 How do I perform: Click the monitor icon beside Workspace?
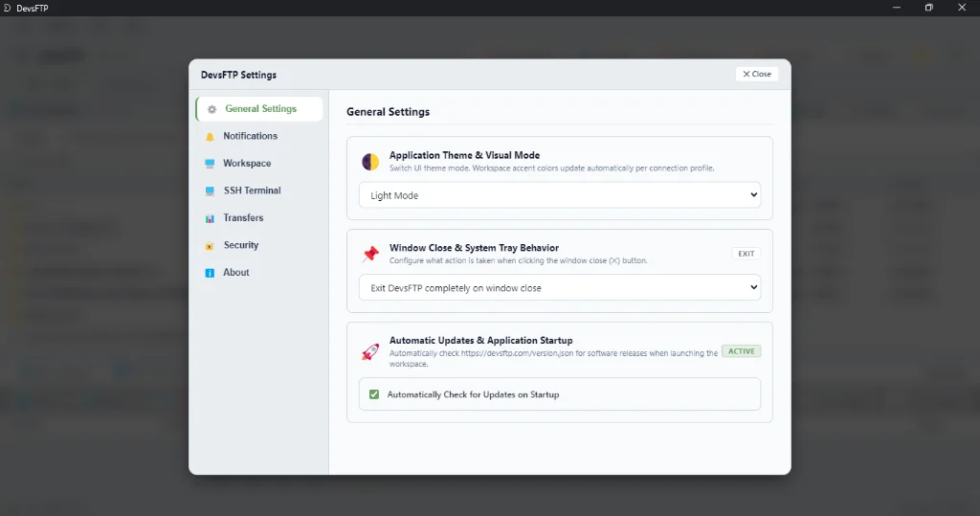pyautogui.click(x=210, y=164)
